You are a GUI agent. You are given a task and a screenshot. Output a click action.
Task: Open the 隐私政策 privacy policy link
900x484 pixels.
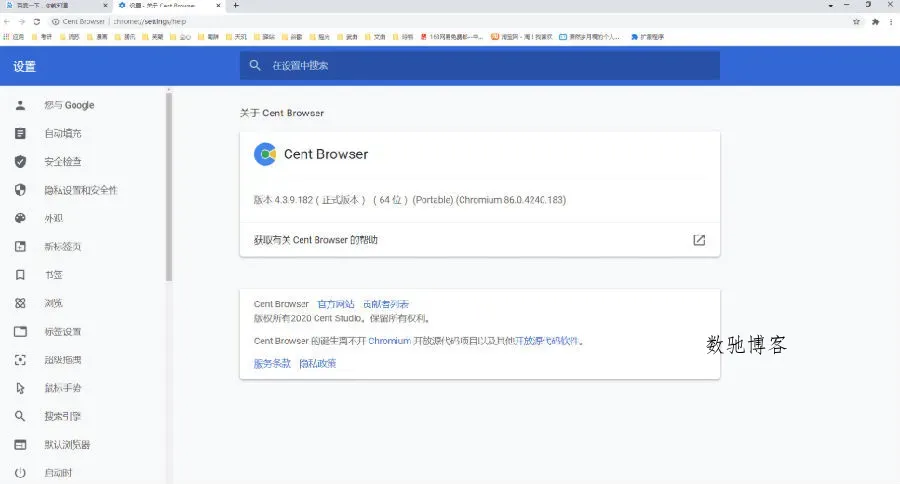point(317,363)
